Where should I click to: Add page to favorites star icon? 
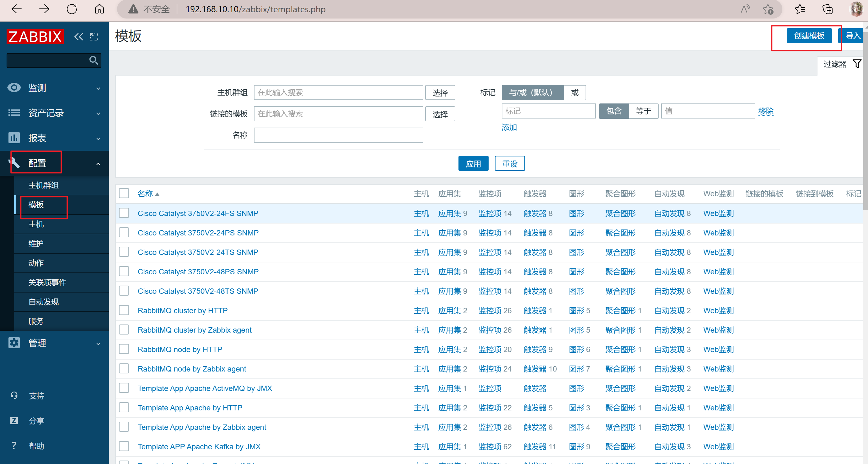pos(768,9)
